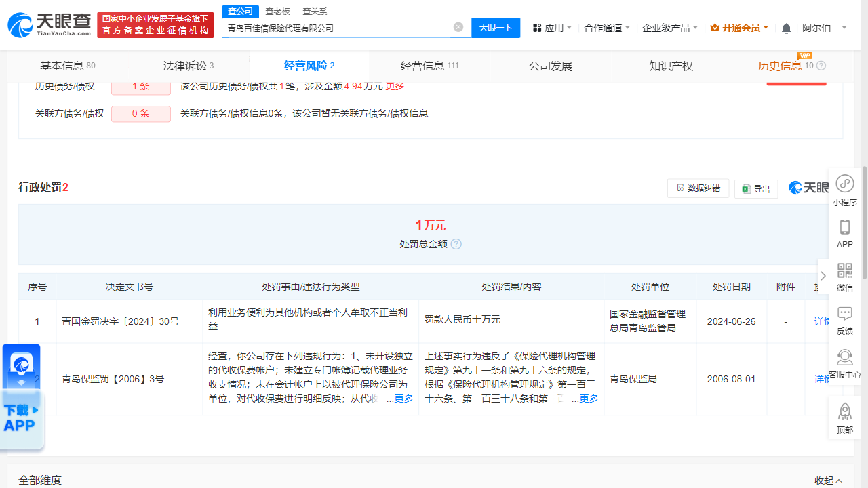Open the notifications bell icon
Screen dimensions: 868x488
[x=786, y=28]
